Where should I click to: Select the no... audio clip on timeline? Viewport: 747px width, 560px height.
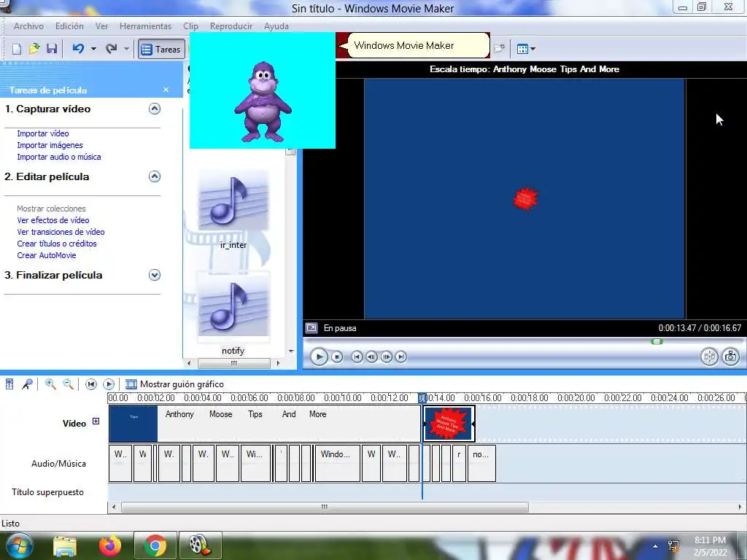pyautogui.click(x=481, y=463)
